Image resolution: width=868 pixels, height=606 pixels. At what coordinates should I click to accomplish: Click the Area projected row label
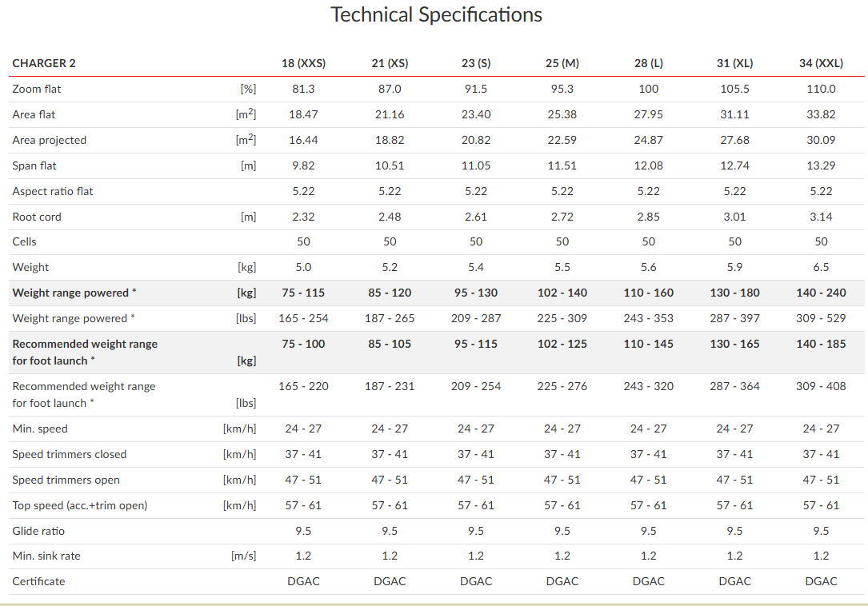tap(49, 140)
